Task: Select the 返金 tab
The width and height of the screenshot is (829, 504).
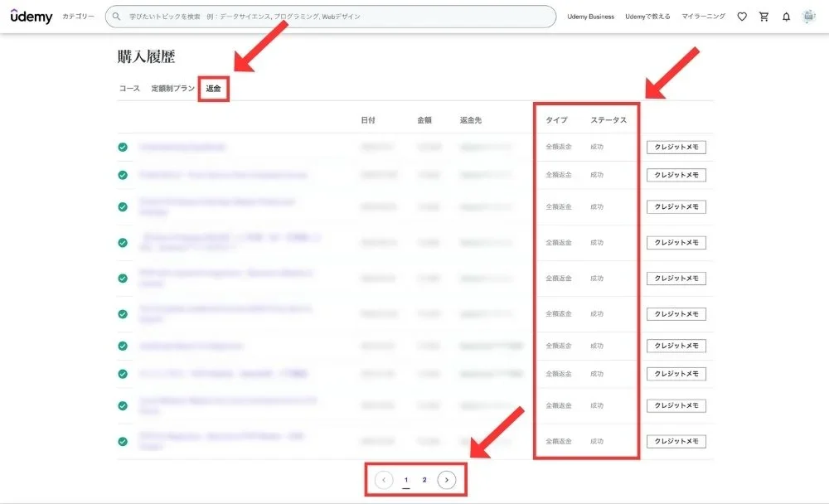Action: 213,88
